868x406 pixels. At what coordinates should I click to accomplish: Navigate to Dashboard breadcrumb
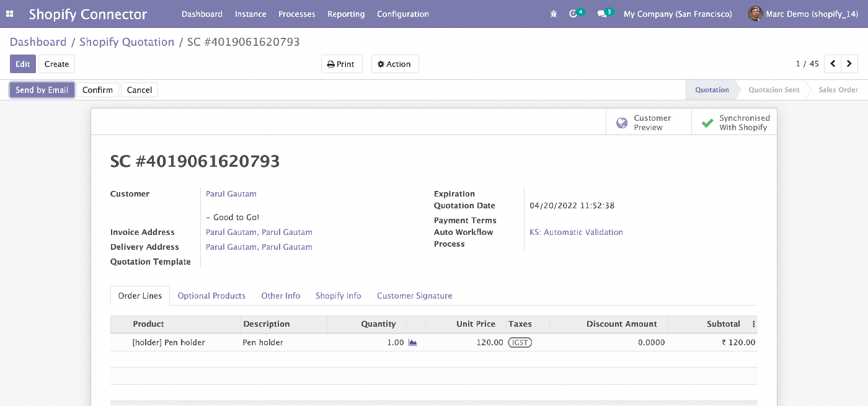(38, 42)
